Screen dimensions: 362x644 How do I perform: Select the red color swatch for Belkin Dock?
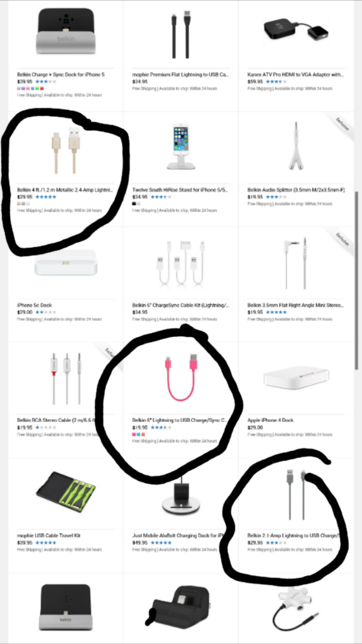click(x=42, y=89)
